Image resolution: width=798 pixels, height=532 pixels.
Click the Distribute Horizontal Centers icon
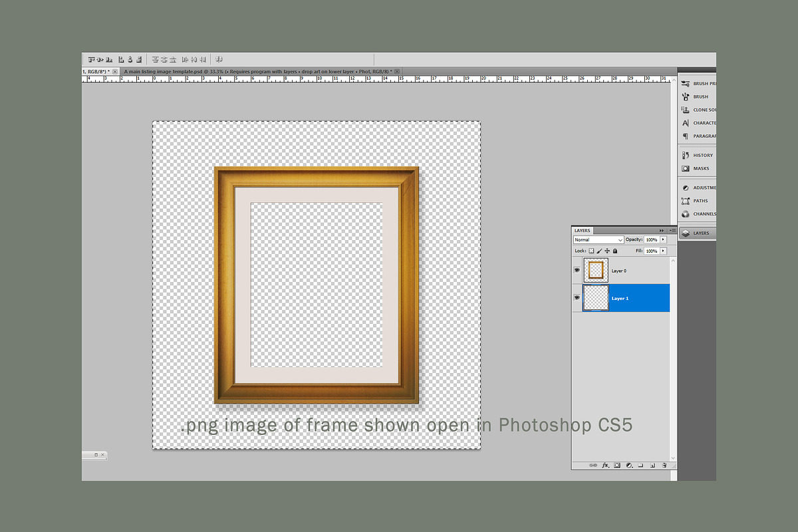coord(194,59)
